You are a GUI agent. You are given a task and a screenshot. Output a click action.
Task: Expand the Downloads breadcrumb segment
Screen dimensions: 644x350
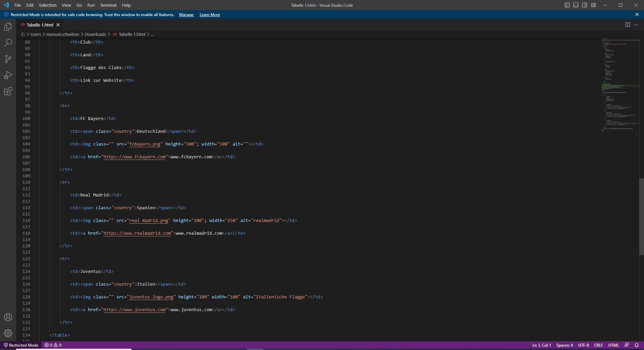pyautogui.click(x=95, y=34)
